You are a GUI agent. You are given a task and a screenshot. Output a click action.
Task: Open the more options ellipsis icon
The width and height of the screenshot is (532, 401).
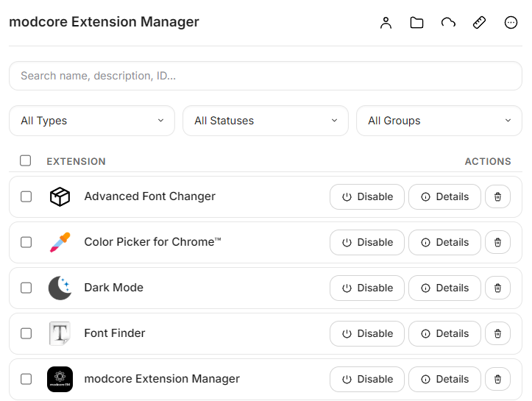point(511,23)
